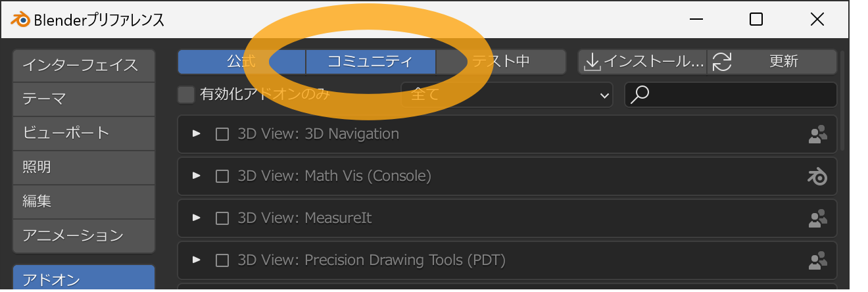The height and width of the screenshot is (292, 868).
Task: Switch to the テーマ preferences section
Action: coord(84,99)
